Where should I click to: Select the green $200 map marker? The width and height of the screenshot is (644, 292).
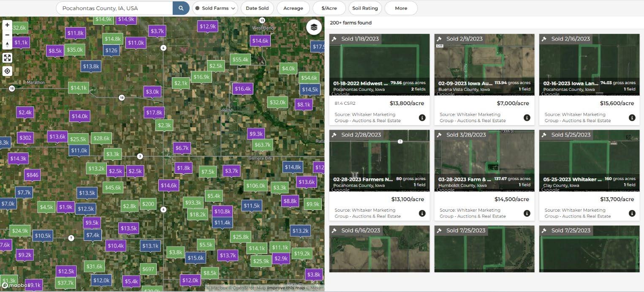pos(148,204)
